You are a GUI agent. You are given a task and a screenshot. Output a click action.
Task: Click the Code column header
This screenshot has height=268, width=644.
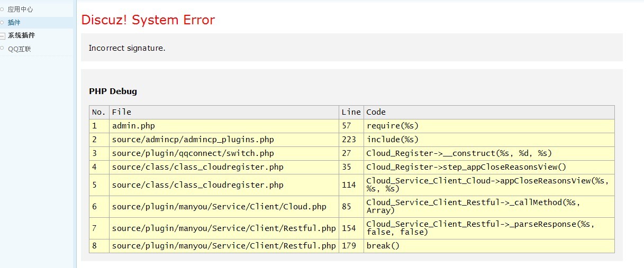click(376, 112)
